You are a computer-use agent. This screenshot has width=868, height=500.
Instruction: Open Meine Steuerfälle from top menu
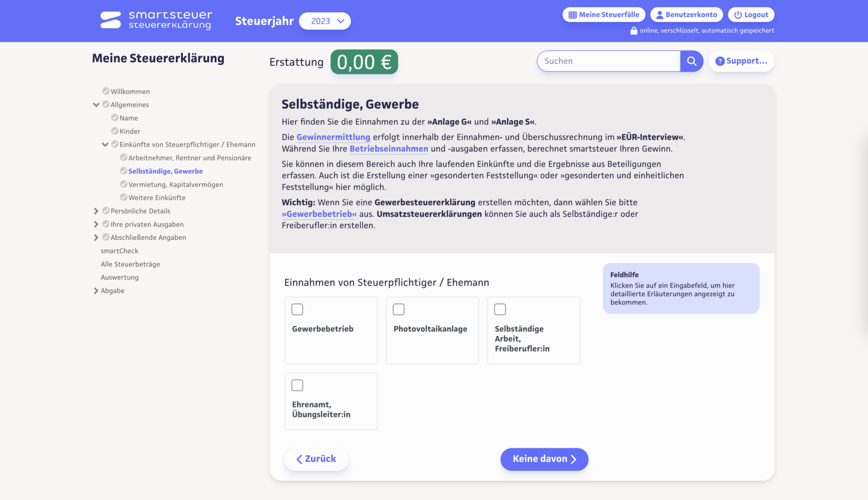603,15
